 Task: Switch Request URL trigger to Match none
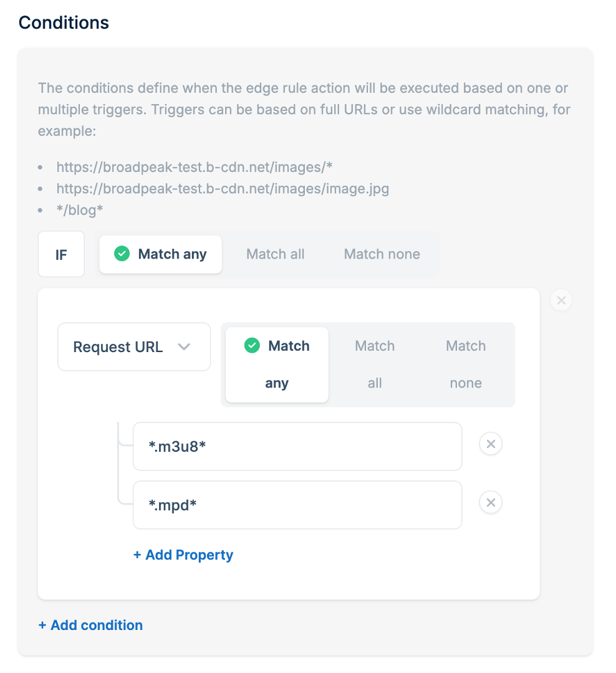coord(466,365)
